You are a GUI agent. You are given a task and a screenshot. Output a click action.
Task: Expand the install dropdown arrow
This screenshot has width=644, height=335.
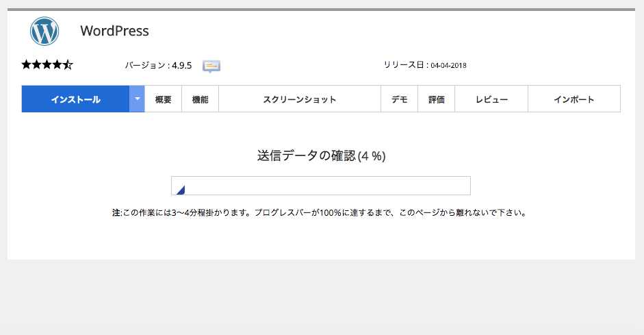[x=137, y=99]
